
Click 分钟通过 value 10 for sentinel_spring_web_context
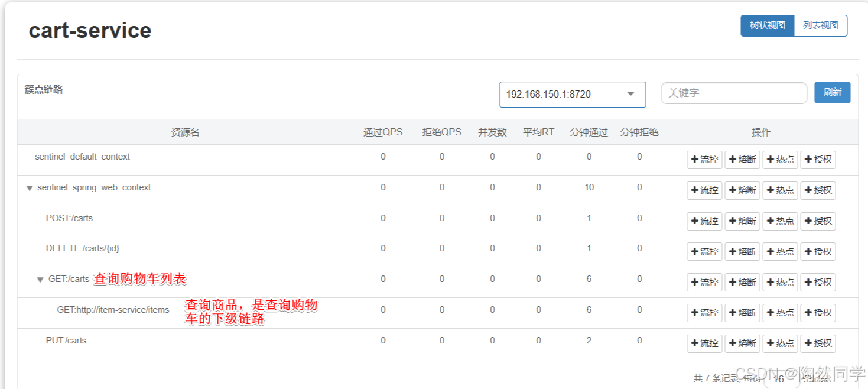point(589,187)
